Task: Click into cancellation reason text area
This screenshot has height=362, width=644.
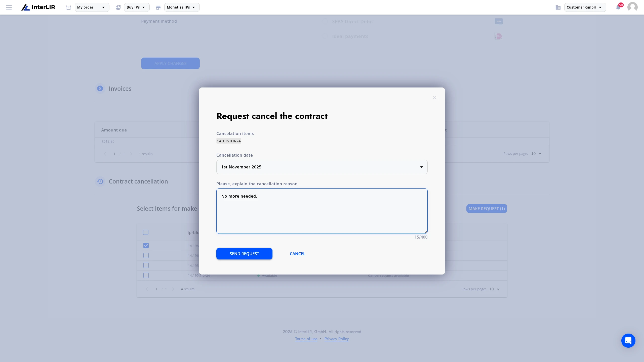Action: 322,211
